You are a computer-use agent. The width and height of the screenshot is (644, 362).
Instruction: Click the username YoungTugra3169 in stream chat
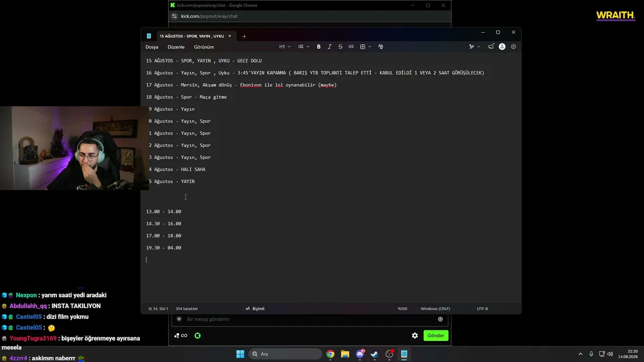(33, 338)
